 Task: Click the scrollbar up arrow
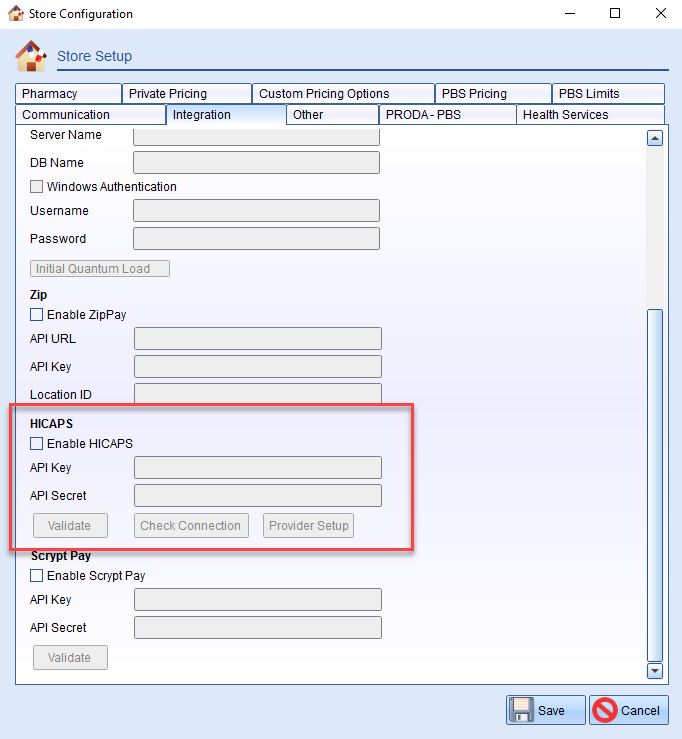pyautogui.click(x=655, y=138)
